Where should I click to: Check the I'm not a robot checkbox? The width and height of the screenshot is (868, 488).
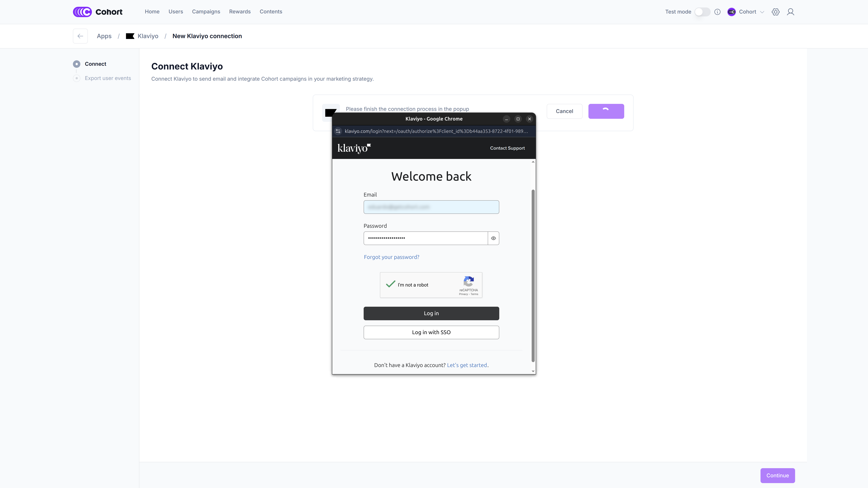tap(391, 285)
